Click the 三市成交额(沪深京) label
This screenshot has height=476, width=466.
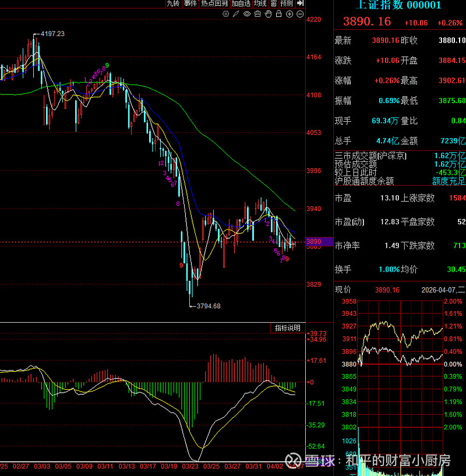(370, 156)
